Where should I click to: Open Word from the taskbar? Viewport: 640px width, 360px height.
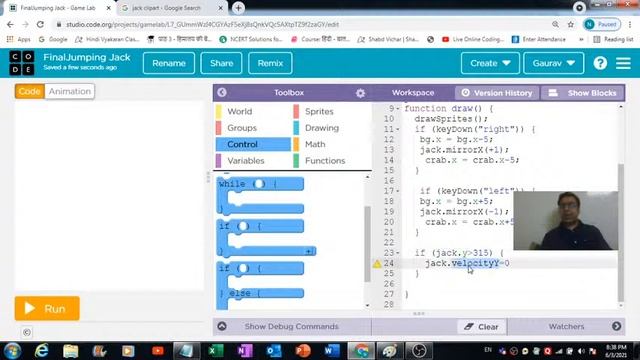331,351
